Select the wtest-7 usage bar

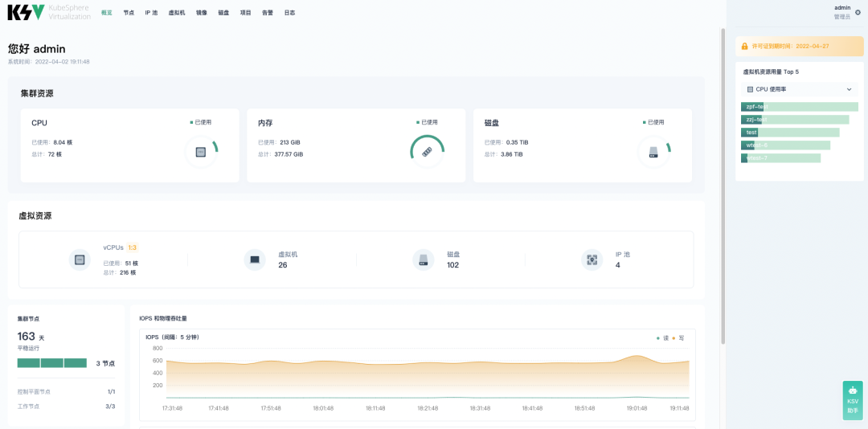(x=780, y=158)
